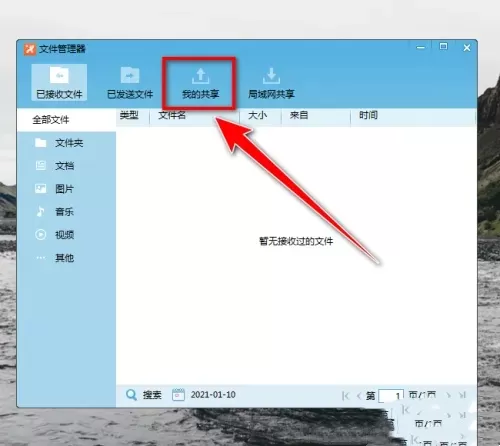
Task: Click the 2021-01-10 date text
Action: (x=213, y=395)
